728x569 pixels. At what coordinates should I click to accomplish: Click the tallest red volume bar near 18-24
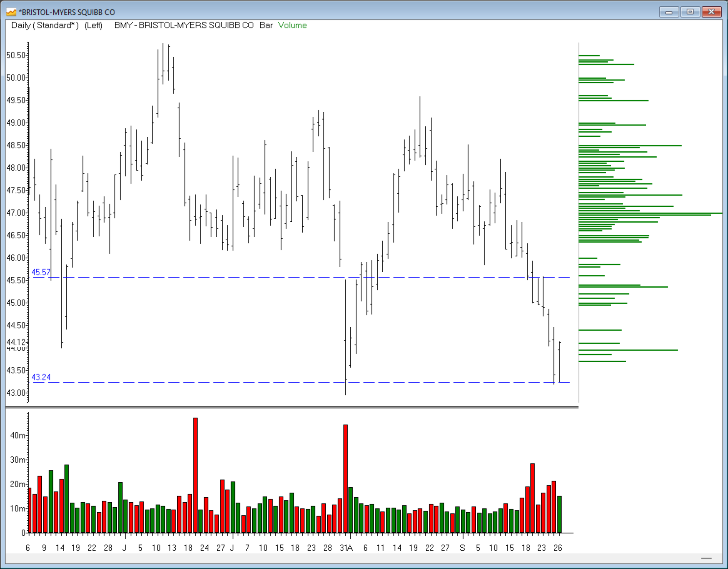[x=195, y=475]
